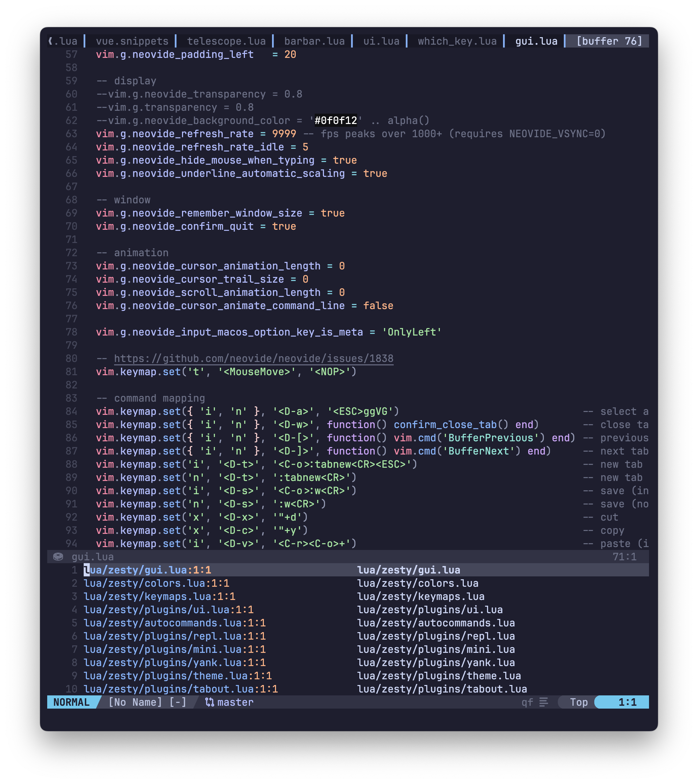This screenshot has height=784, width=698.
Task: Click the Lua file icon beside gui.lua
Action: [58, 556]
